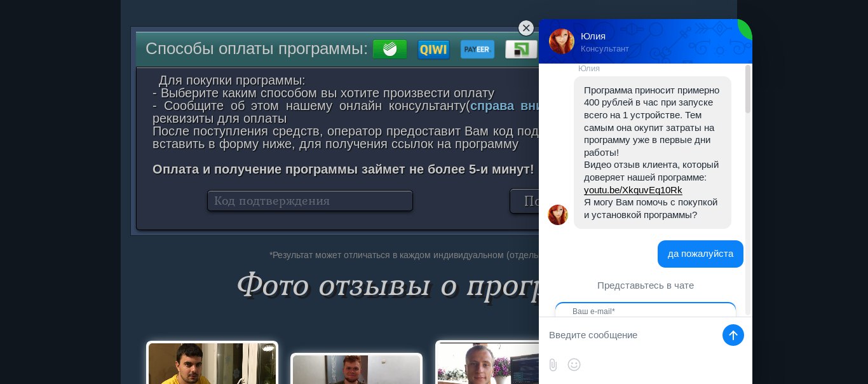Click the 'Представьтесь в чате' text

[x=646, y=285]
